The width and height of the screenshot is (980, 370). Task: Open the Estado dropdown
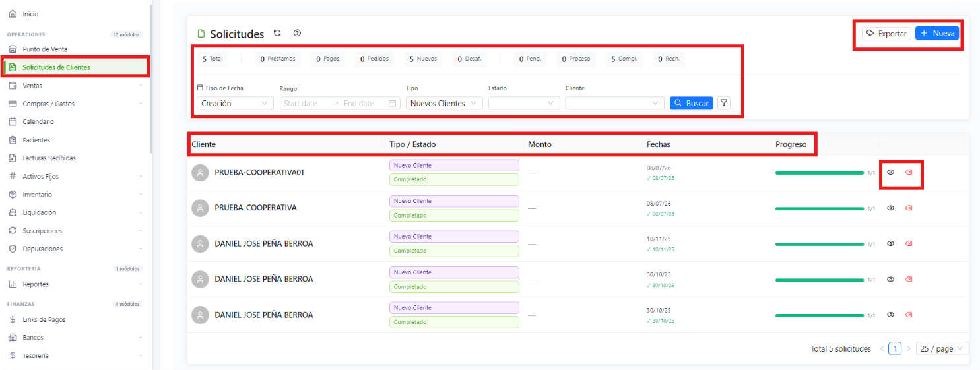[x=524, y=103]
